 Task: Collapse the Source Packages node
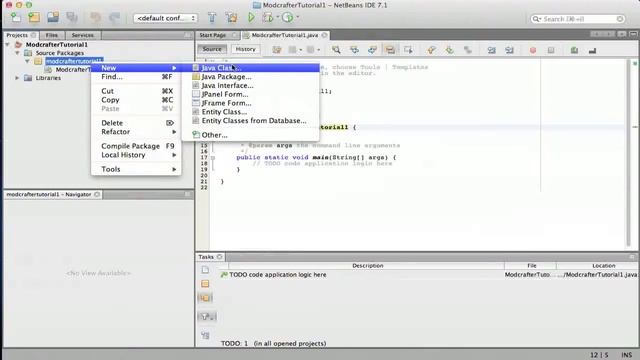pos(17,53)
